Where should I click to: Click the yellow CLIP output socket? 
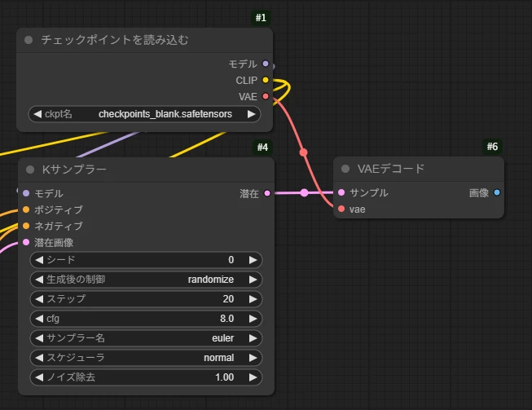click(266, 80)
